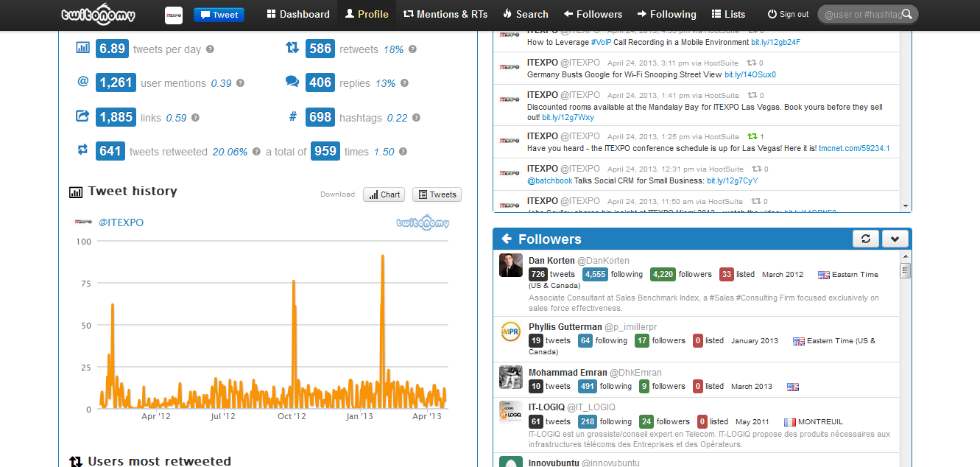The height and width of the screenshot is (467, 980).
Task: Switch to the Following section
Action: pos(666,14)
